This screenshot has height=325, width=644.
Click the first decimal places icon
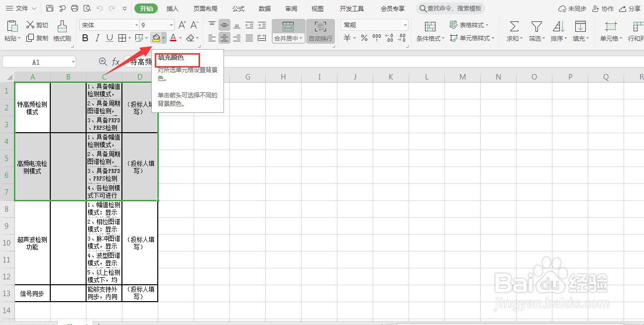click(x=389, y=38)
